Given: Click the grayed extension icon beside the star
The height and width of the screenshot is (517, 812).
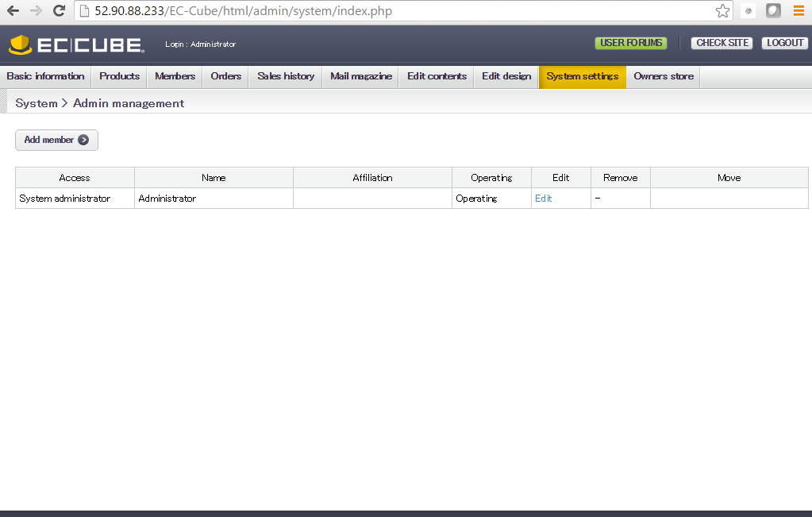Looking at the screenshot, I should pyautogui.click(x=747, y=11).
